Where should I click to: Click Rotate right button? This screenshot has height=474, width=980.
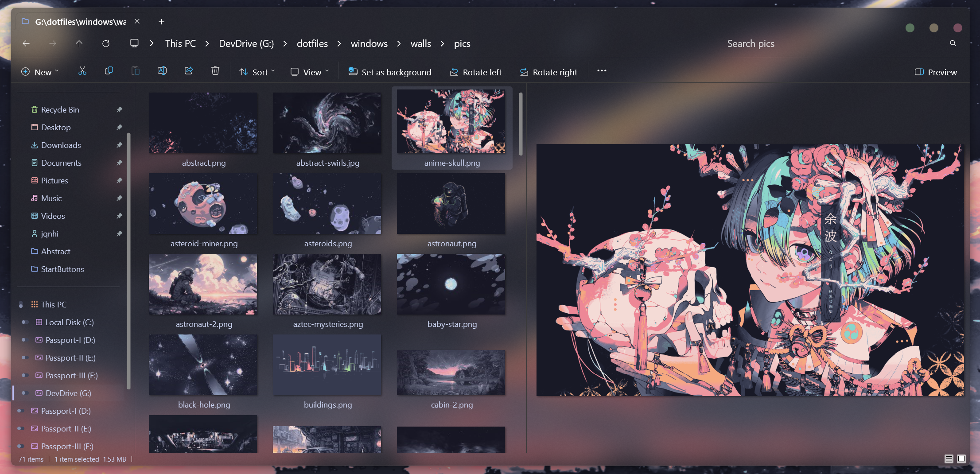click(x=548, y=72)
